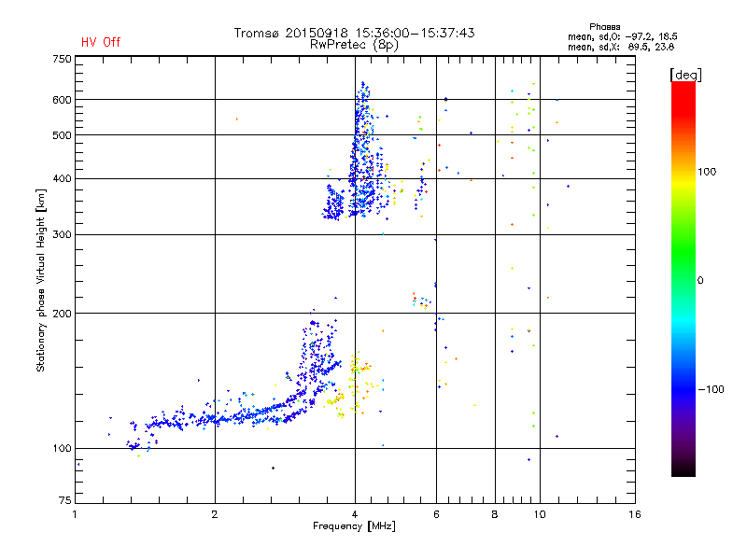
Task: Click the '10' frequency axis label
Action: (540, 514)
